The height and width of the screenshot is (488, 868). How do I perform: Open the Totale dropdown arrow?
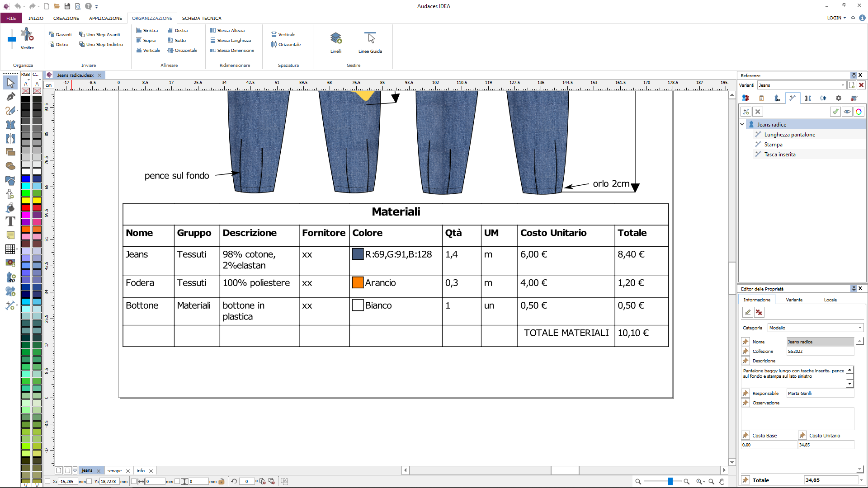click(861, 480)
